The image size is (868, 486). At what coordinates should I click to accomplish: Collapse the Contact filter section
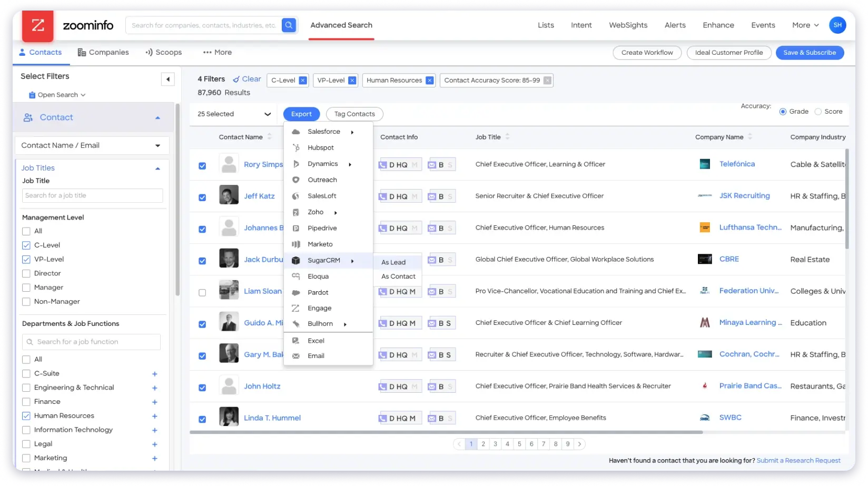click(x=157, y=118)
